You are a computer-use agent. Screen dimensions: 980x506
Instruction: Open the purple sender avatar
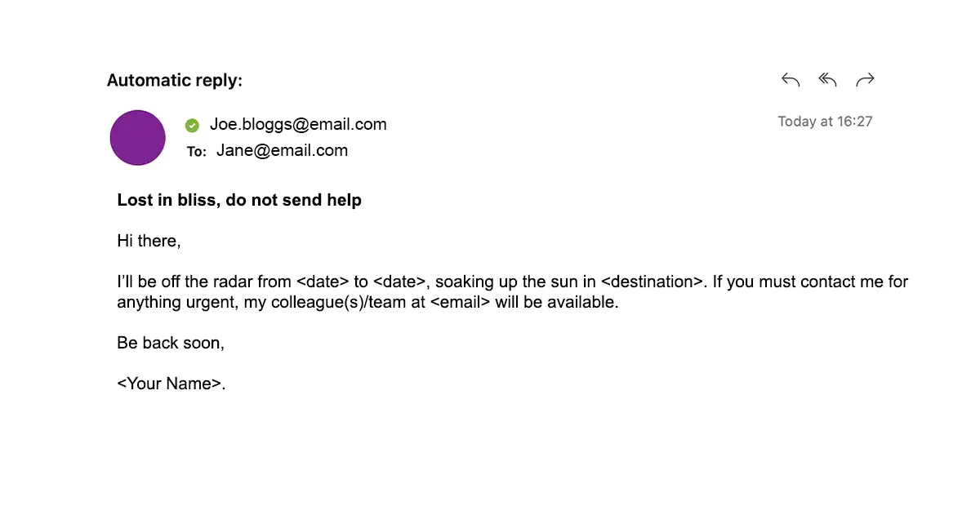[138, 138]
